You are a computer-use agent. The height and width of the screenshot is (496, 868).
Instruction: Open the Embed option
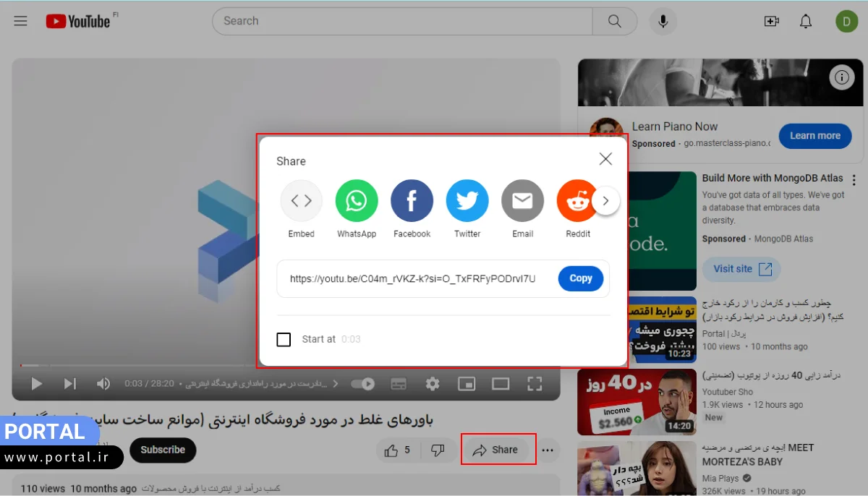pyautogui.click(x=301, y=200)
